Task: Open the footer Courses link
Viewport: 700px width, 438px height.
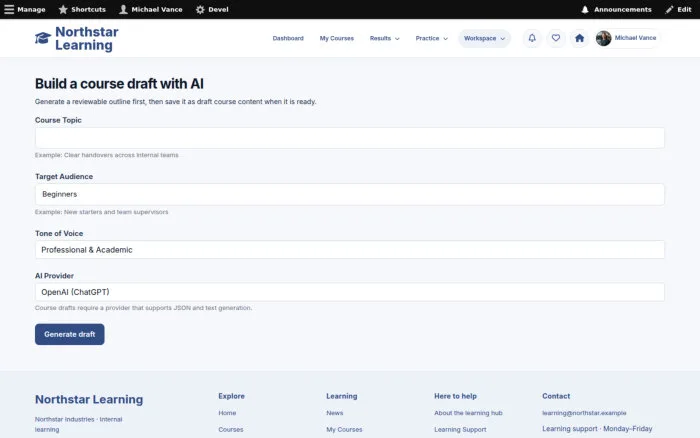Action: point(230,430)
